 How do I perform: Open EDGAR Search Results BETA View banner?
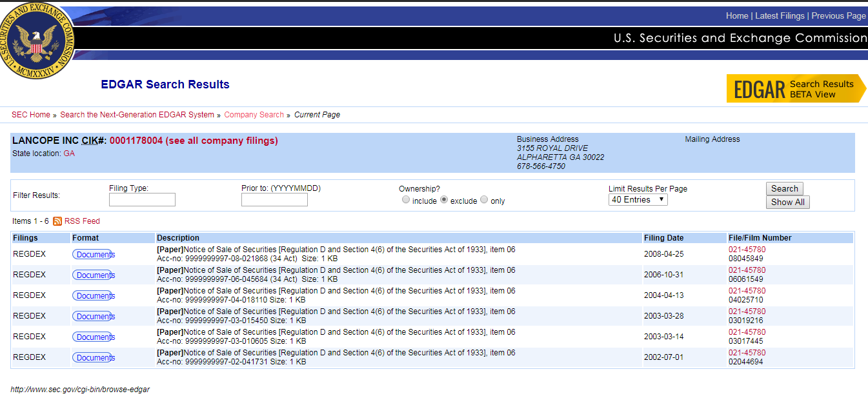point(796,88)
